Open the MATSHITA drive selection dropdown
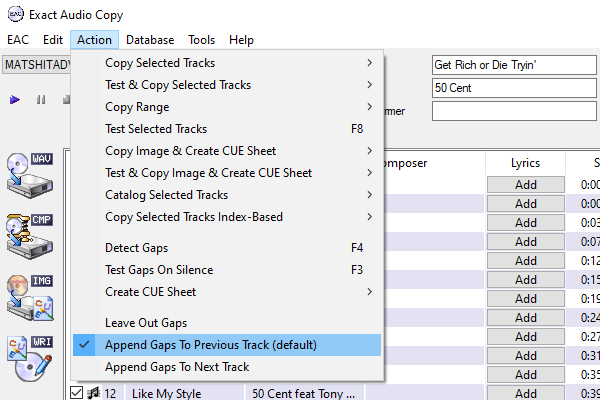Viewport: 600px width, 400px height. [x=36, y=65]
